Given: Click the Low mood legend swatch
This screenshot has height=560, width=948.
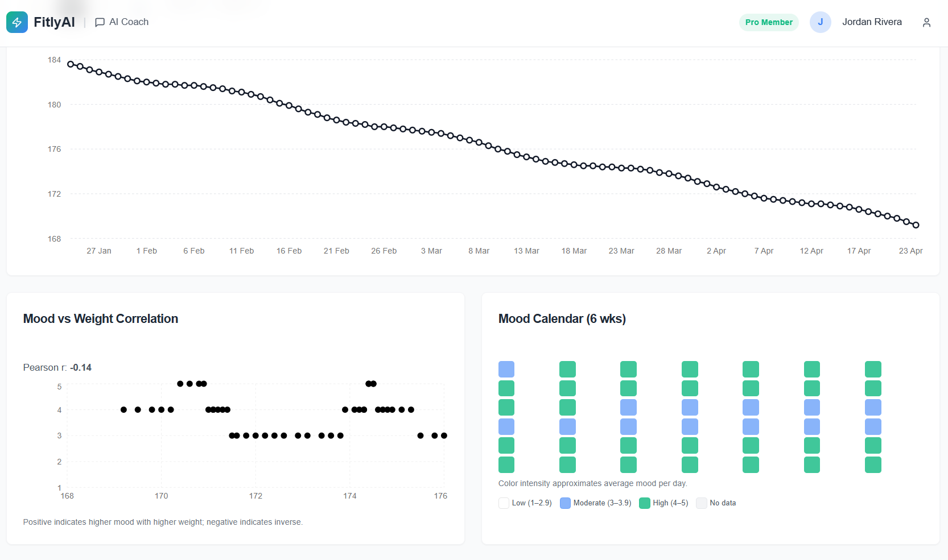Looking at the screenshot, I should coord(503,503).
